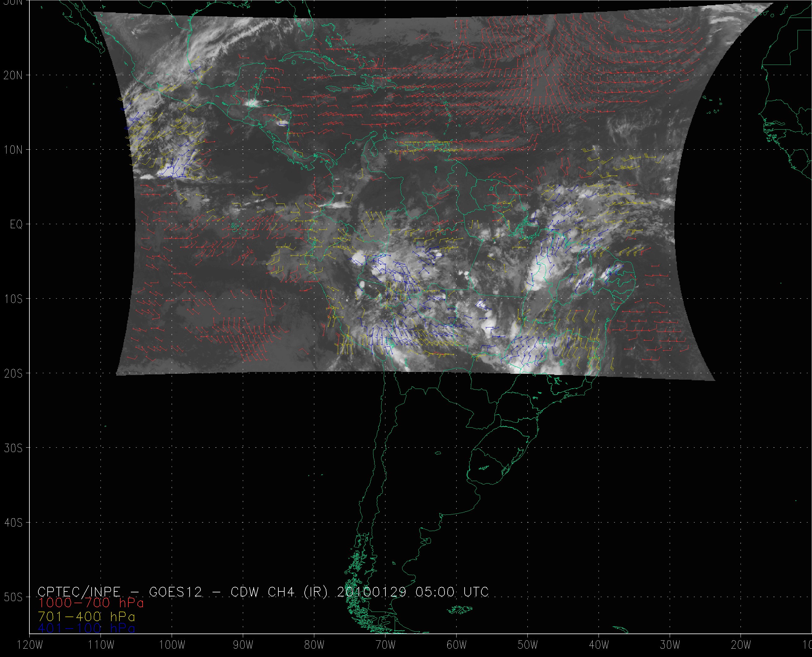Click the 20N latitude axis label
Screen dimensions: 812x657
13,75
